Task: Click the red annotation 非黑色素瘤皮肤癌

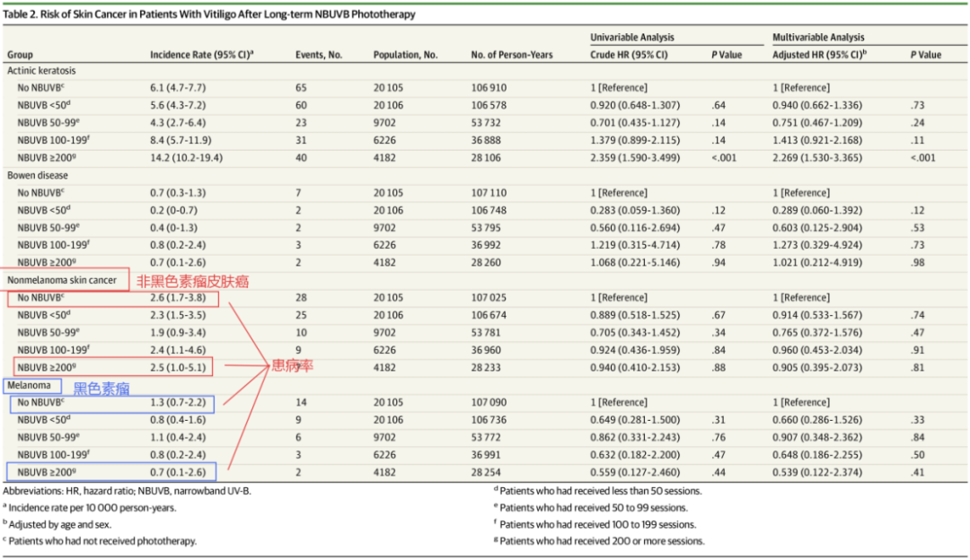Action: tap(192, 282)
